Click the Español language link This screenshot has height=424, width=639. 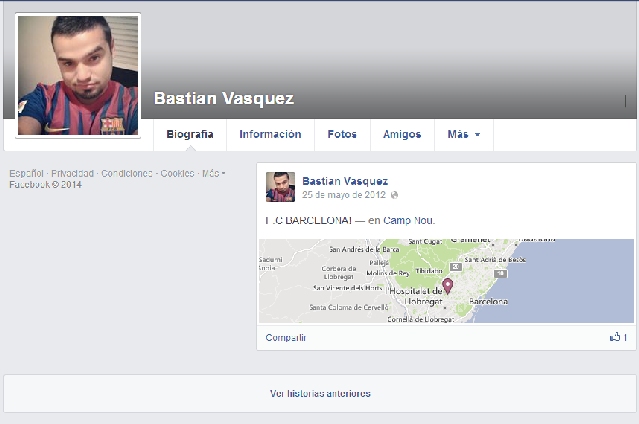26,173
